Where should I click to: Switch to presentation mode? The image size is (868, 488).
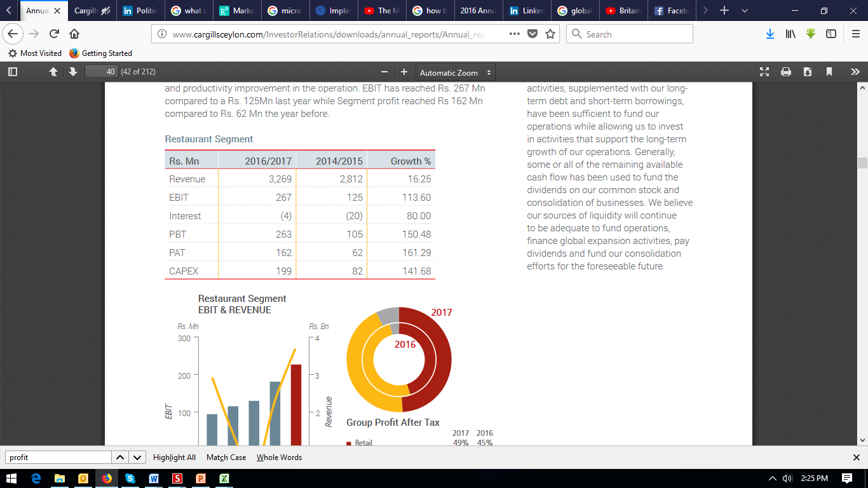(764, 72)
